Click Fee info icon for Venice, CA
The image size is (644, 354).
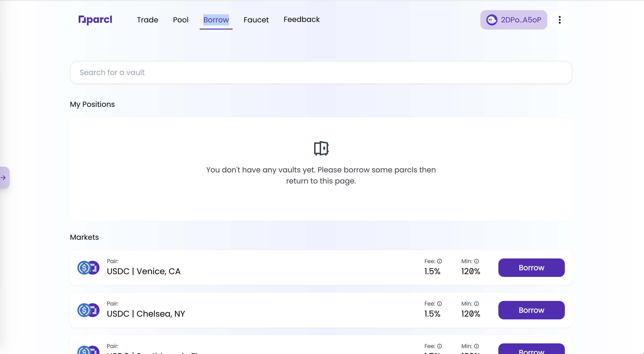pos(439,261)
